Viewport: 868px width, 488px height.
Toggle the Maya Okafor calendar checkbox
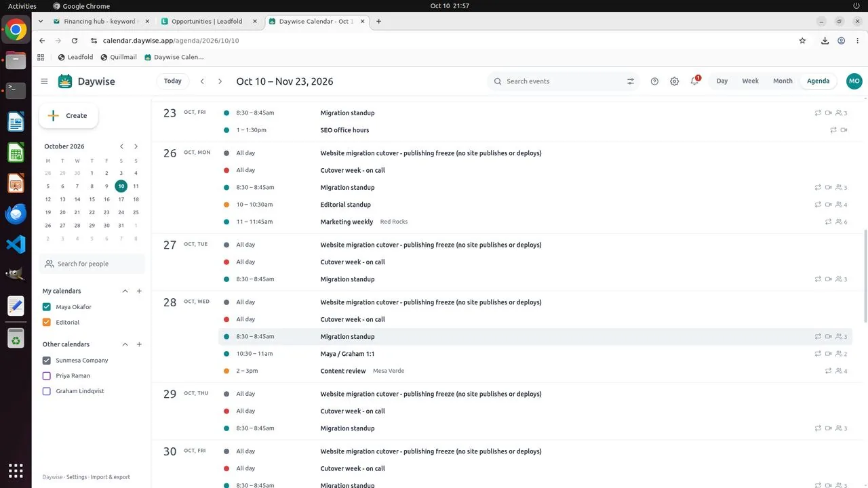click(x=47, y=307)
